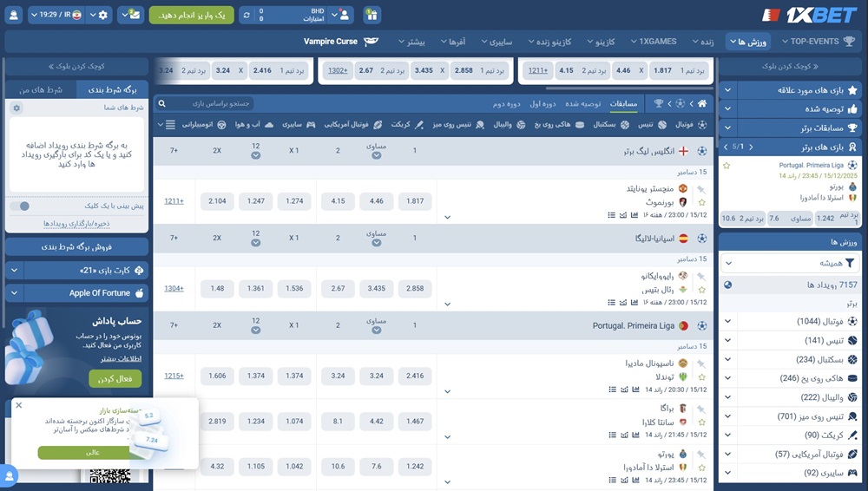Open bet slip settings gear
Image resolution: width=868 pixels, height=491 pixels.
[x=16, y=108]
